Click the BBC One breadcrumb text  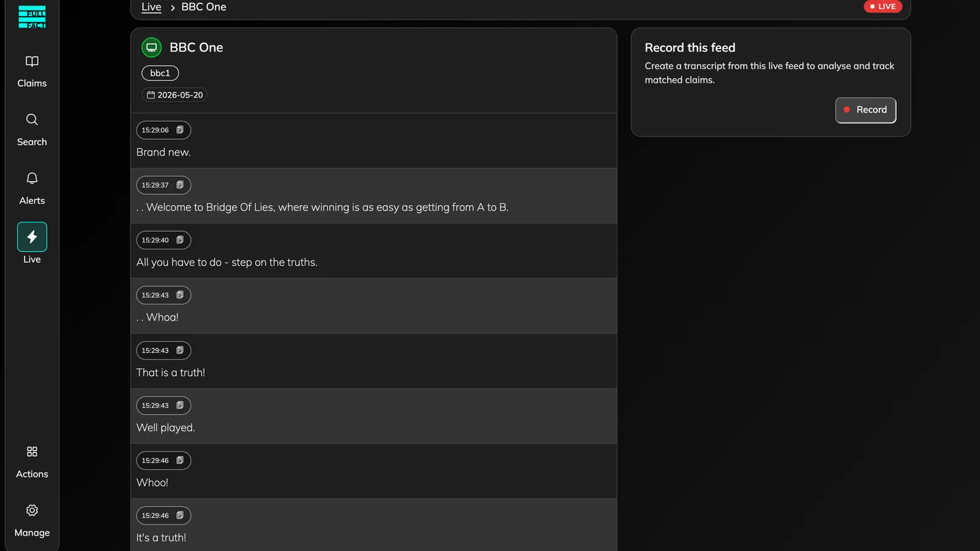(204, 7)
